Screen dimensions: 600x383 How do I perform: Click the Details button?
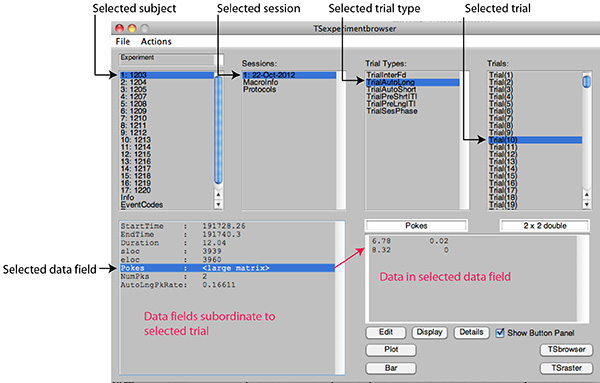[471, 332]
